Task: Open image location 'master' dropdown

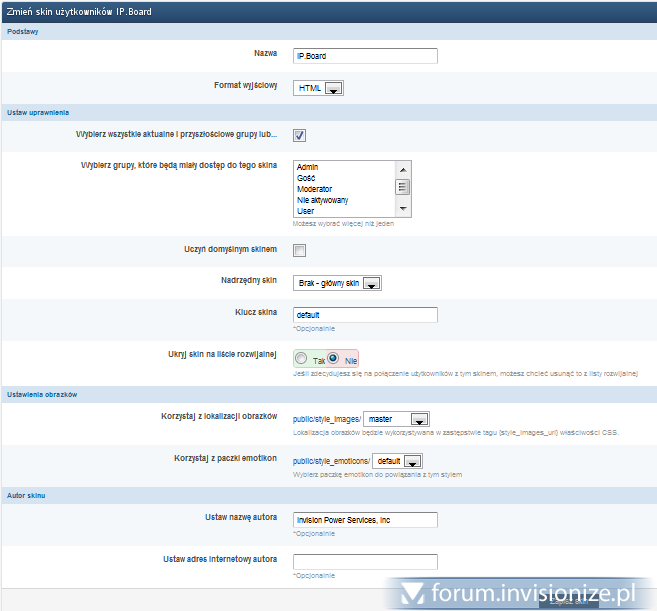Action: 396,419
